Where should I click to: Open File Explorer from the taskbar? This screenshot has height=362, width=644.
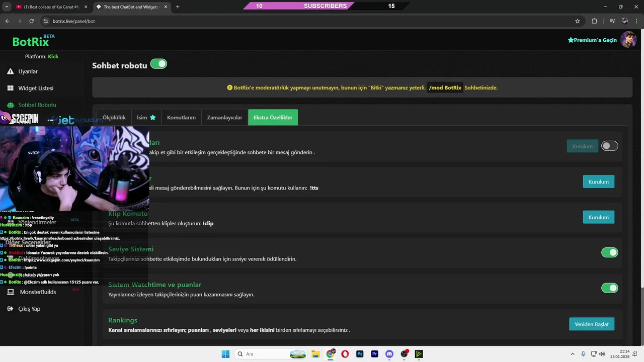tap(315, 354)
